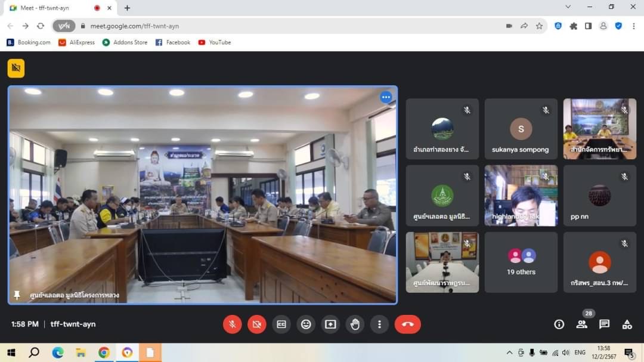Open the activities panel
The width and height of the screenshot is (644, 362).
pos(627,324)
